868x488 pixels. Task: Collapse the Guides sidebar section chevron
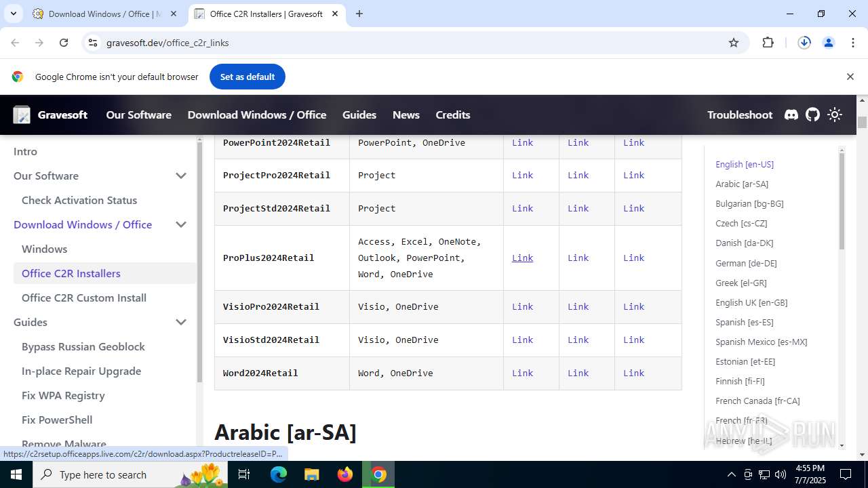181,322
